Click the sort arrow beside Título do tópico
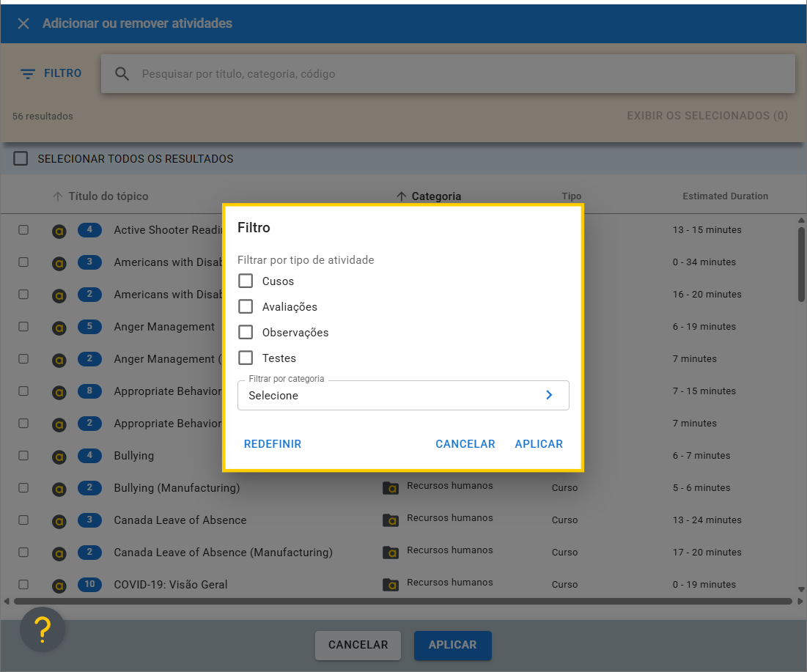 pos(58,196)
